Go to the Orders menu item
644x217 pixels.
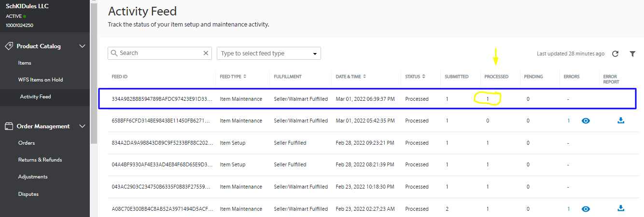[x=27, y=143]
